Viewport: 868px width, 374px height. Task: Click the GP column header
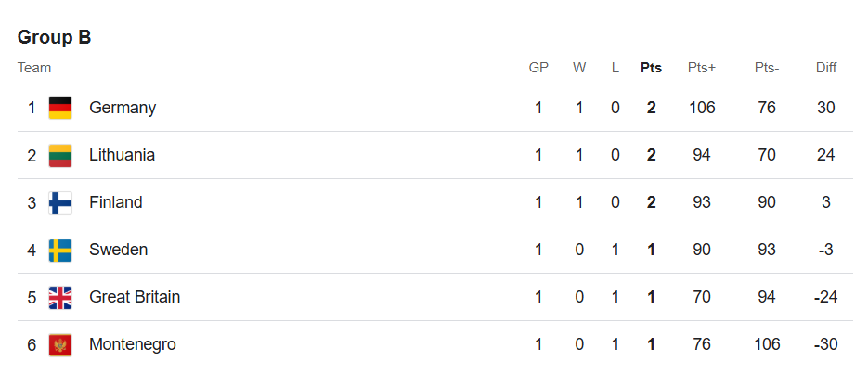(538, 68)
